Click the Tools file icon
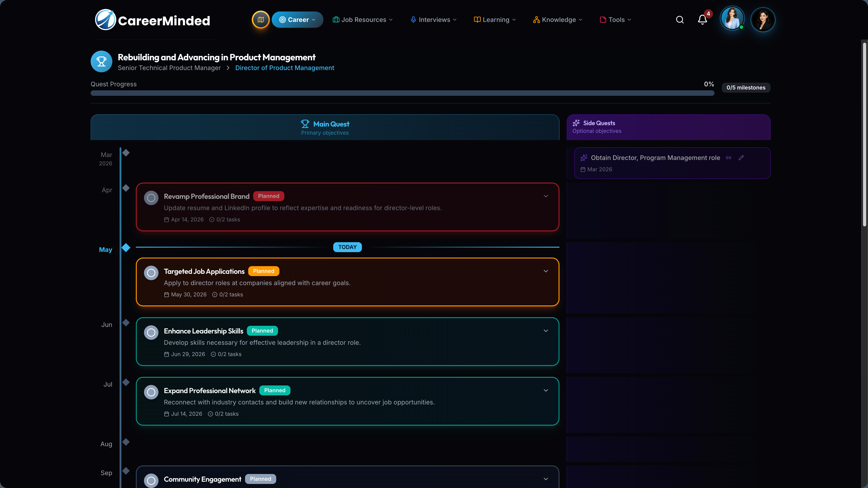 603,19
